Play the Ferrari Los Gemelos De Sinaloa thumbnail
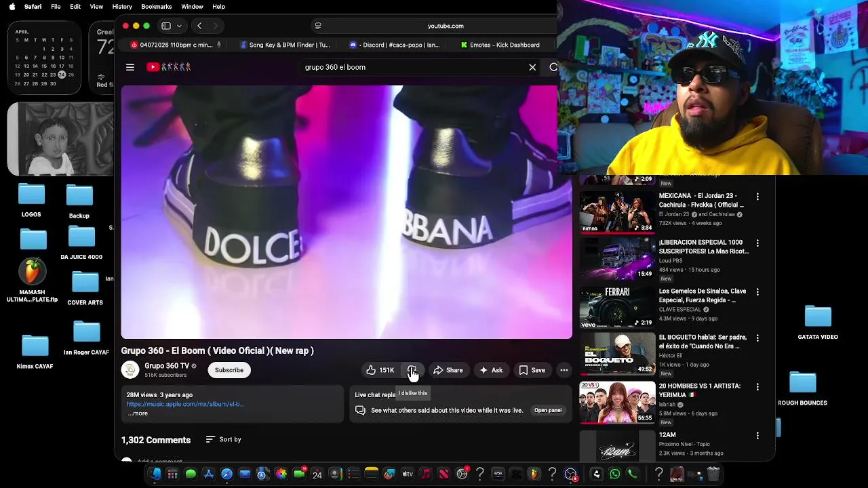Screen dimensions: 868x488 click(x=617, y=307)
